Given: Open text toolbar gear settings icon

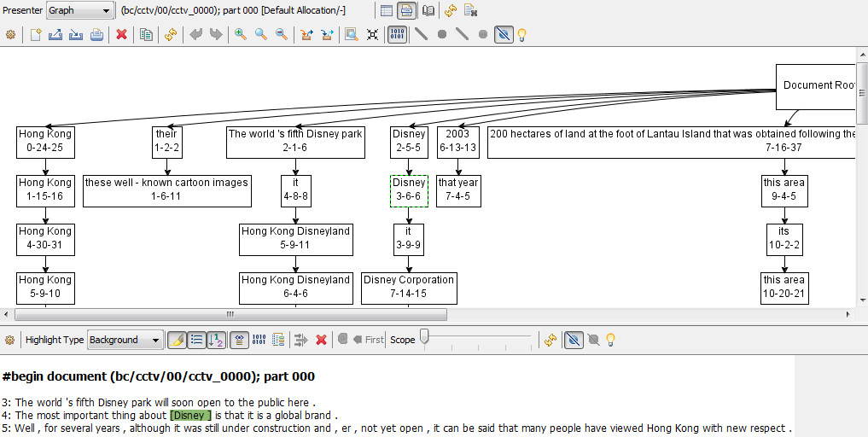Looking at the screenshot, I should point(10,340).
